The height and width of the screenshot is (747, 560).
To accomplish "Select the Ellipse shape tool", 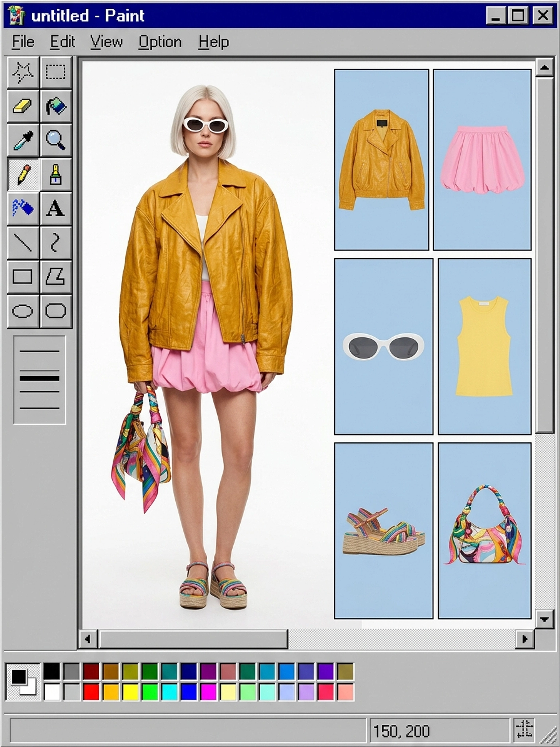I will coord(23,311).
